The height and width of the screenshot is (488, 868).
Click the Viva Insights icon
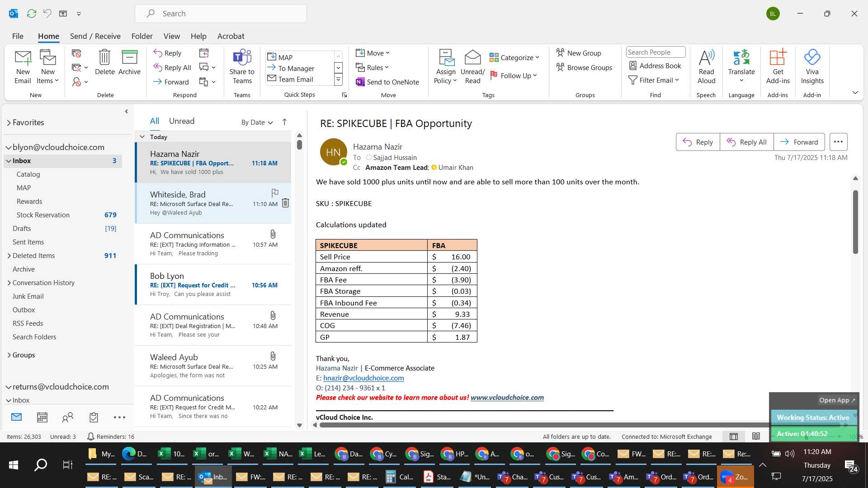click(812, 57)
